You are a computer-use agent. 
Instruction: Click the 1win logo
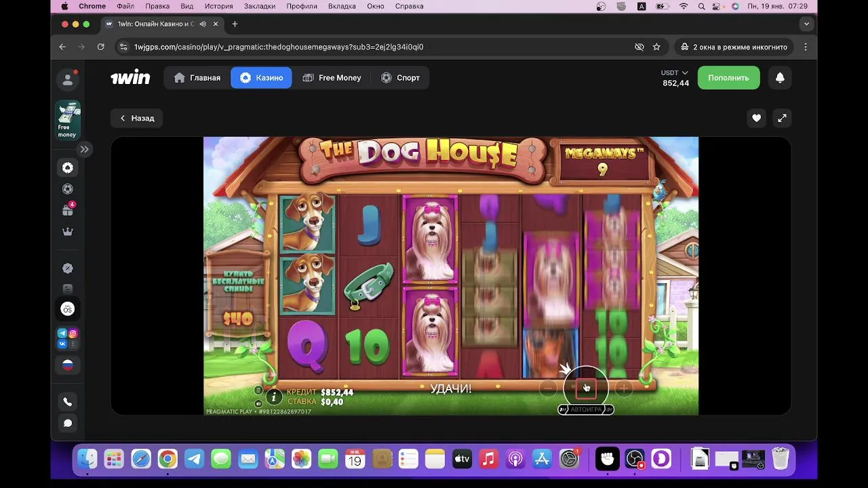tap(130, 78)
